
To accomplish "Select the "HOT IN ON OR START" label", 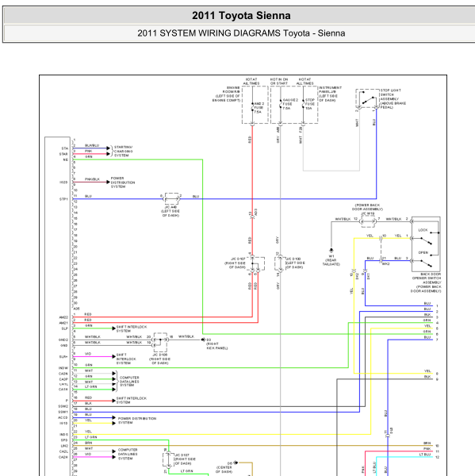I will 279,81.
